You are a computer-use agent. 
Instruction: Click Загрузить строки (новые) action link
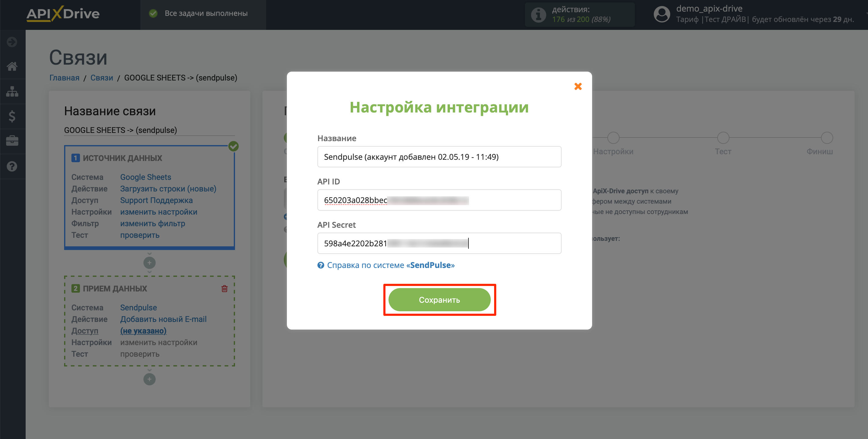tap(168, 188)
